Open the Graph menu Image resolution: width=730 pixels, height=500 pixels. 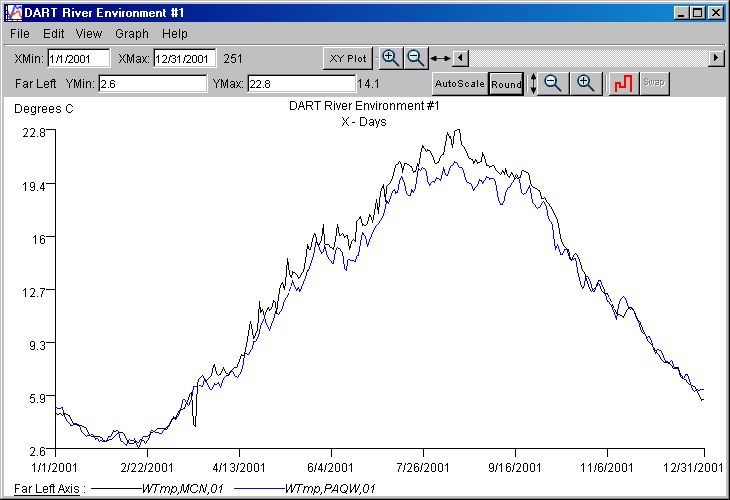click(x=132, y=34)
